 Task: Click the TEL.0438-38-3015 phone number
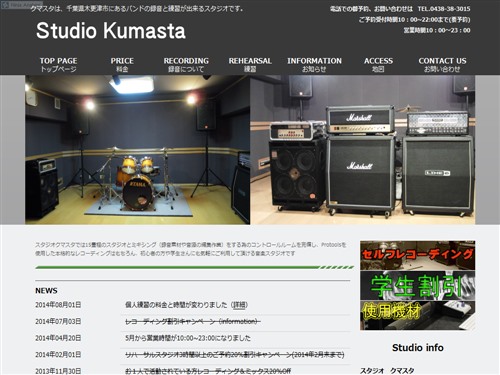[444, 9]
